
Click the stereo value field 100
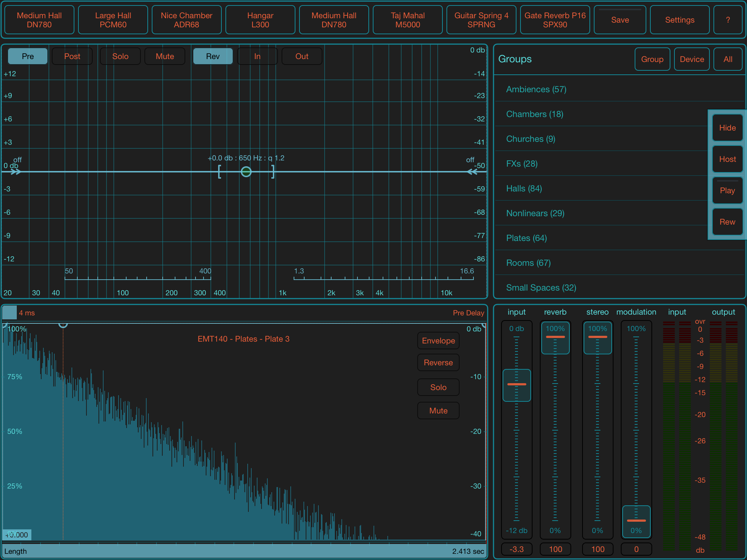(x=598, y=549)
